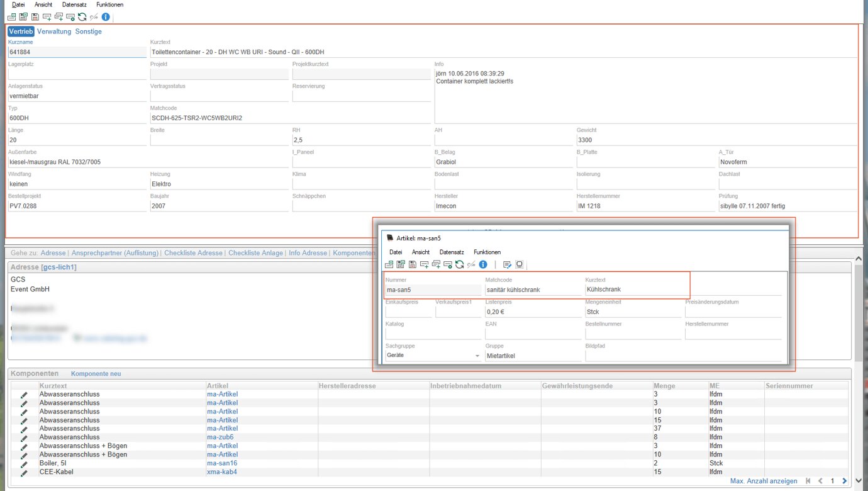
Task: Click the scroll-down arrow at the bottom right
Action: coord(858,481)
